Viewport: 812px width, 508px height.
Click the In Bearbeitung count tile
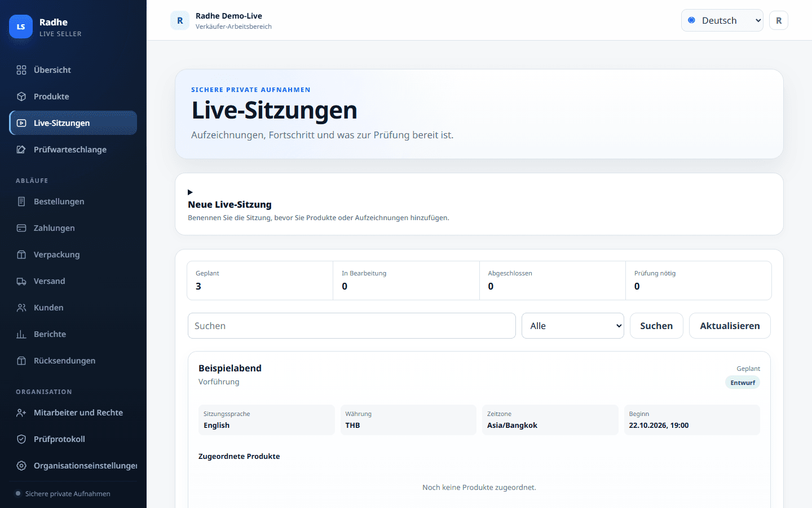pyautogui.click(x=406, y=281)
